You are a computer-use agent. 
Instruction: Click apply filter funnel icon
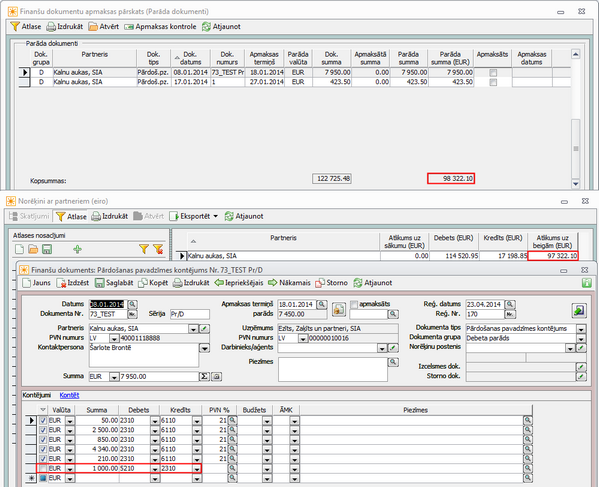(x=144, y=249)
